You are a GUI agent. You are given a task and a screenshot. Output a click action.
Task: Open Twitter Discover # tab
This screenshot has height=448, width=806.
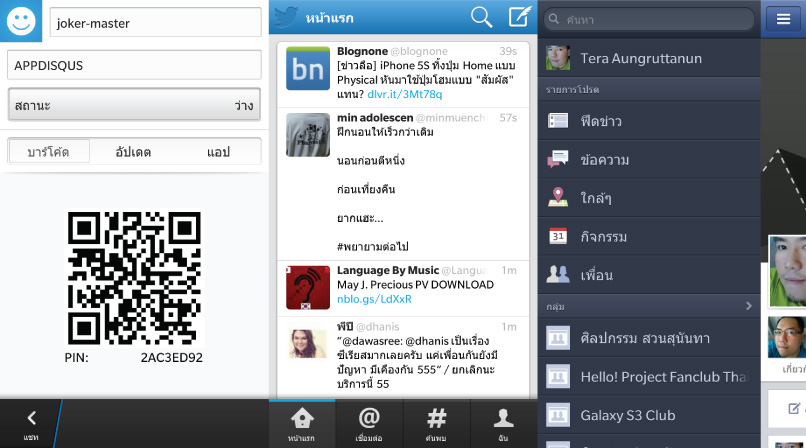[x=436, y=424]
